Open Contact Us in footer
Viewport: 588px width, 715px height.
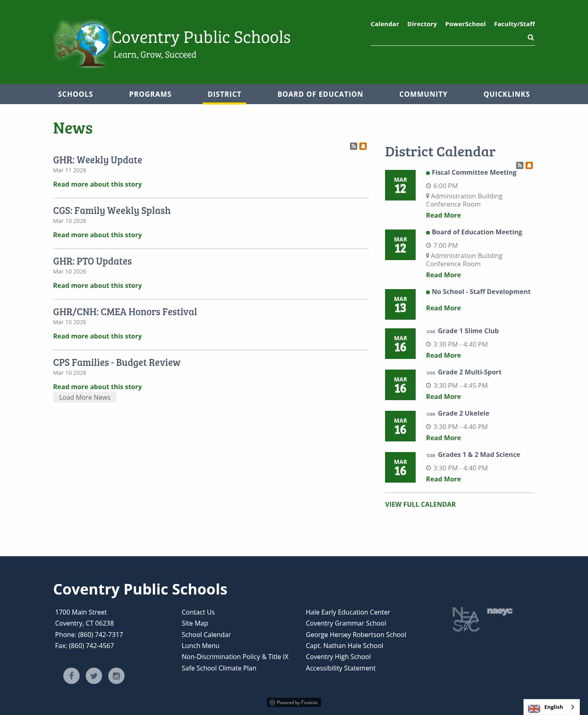(x=198, y=612)
